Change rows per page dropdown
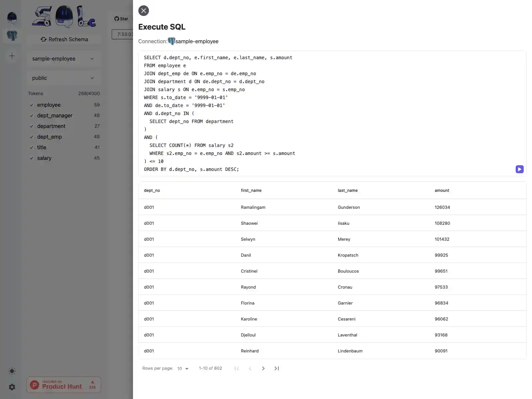The image size is (532, 399). pos(182,368)
